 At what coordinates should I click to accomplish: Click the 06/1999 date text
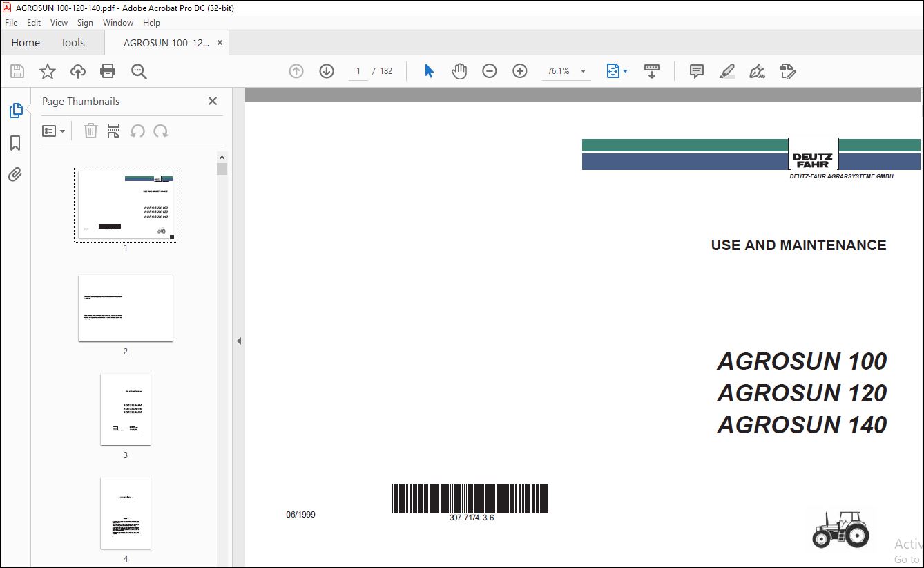coord(300,515)
